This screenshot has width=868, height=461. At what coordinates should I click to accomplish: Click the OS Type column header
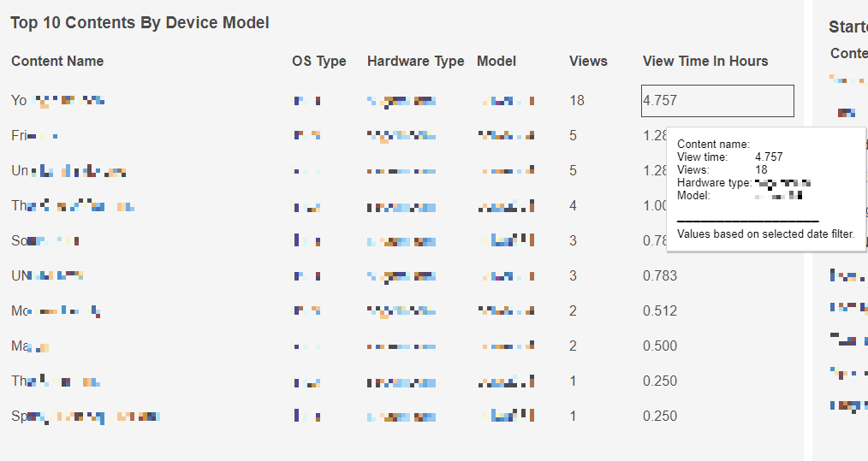coord(318,62)
